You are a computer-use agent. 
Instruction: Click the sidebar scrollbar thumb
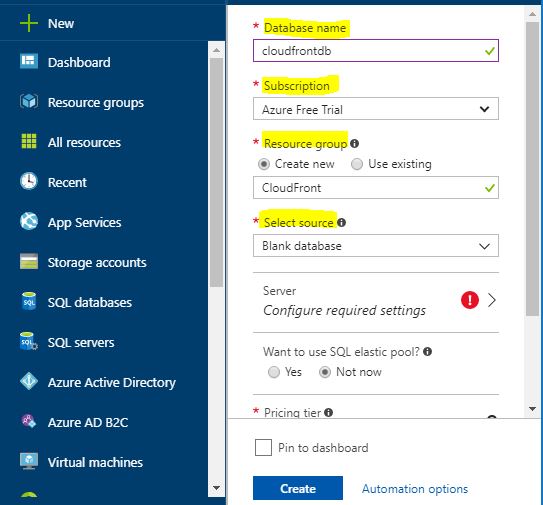[216, 172]
